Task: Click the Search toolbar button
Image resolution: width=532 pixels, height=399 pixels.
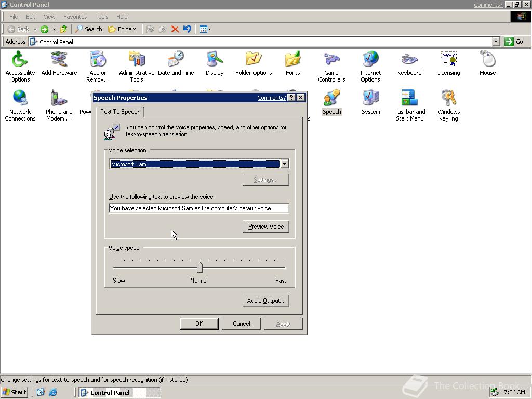Action: click(x=88, y=29)
